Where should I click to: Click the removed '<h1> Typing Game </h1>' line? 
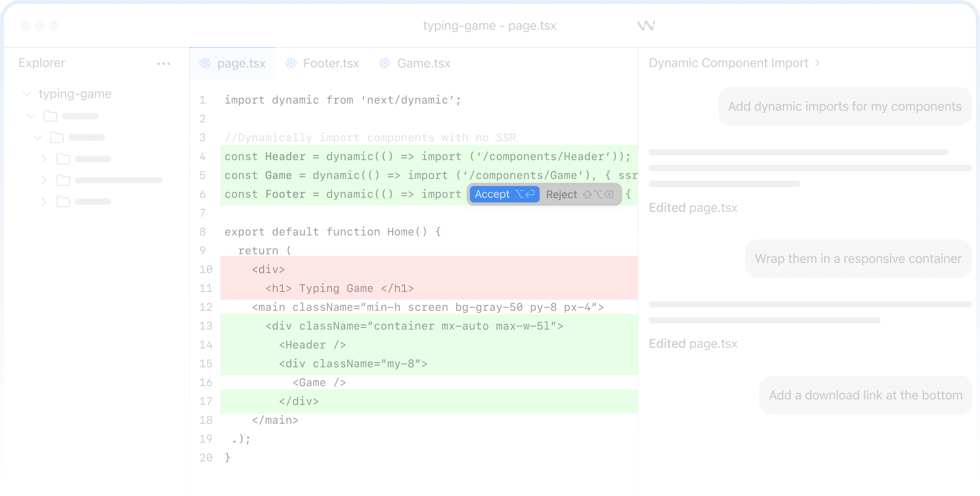[x=339, y=288]
